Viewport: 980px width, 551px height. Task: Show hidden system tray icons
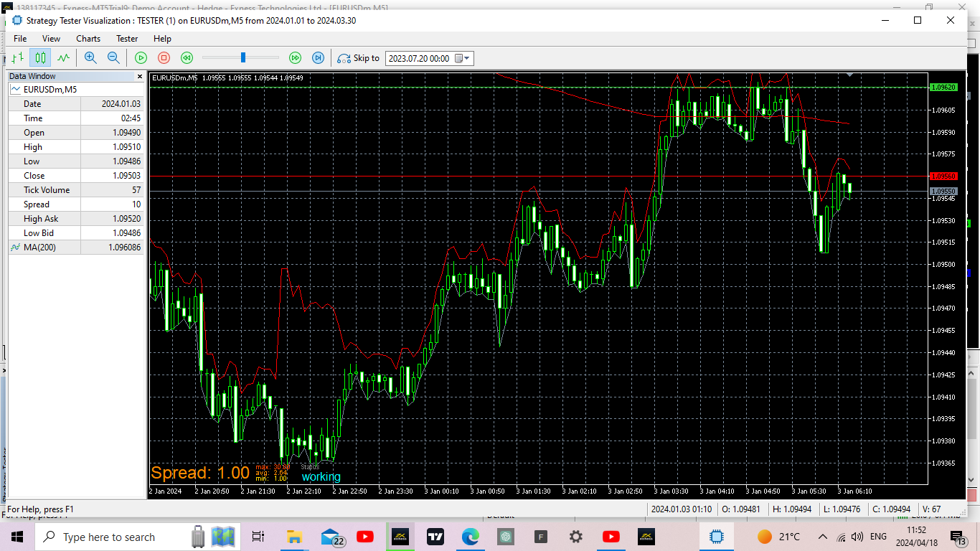(x=823, y=537)
